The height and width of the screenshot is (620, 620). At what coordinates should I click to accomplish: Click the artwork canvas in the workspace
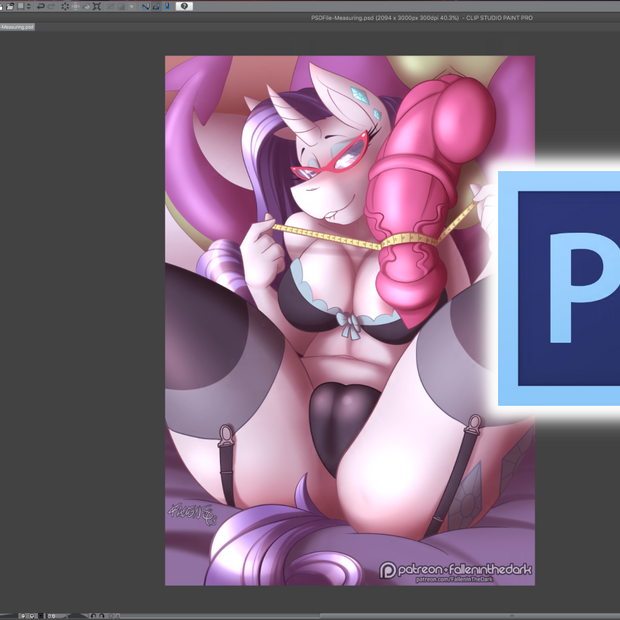[350, 320]
